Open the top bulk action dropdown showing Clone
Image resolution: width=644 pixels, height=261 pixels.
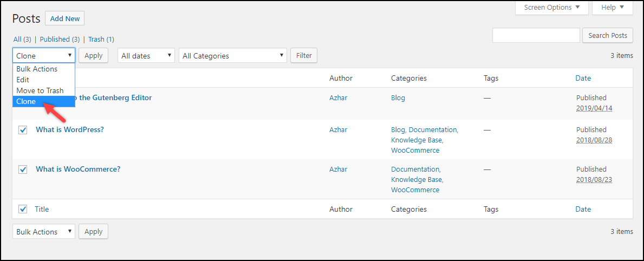44,55
